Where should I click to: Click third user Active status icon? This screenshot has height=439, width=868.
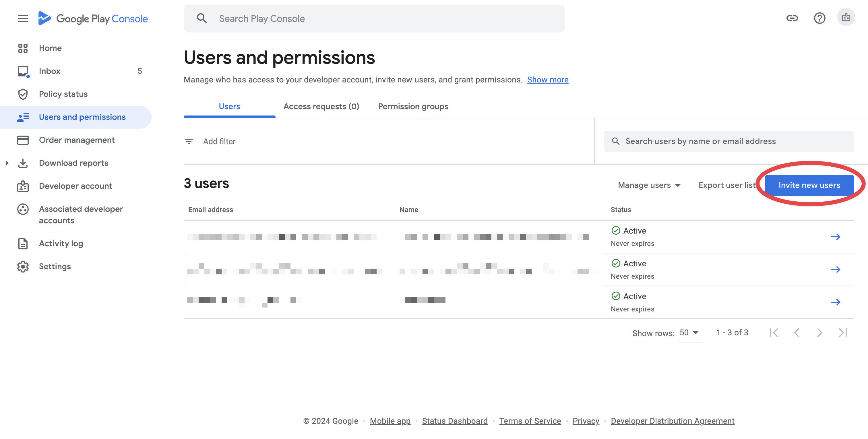[615, 296]
